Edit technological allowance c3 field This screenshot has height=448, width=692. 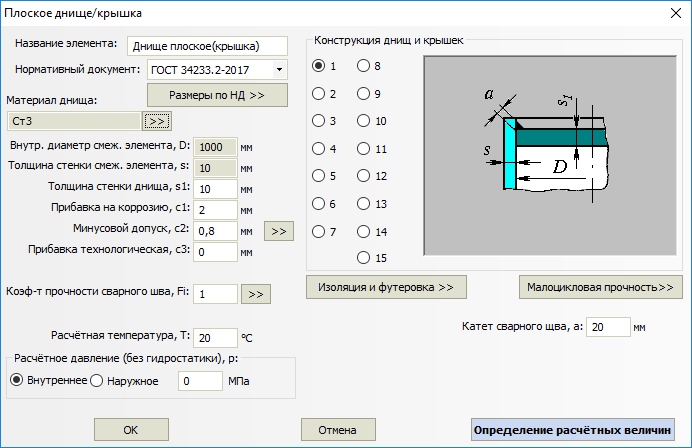[215, 252]
